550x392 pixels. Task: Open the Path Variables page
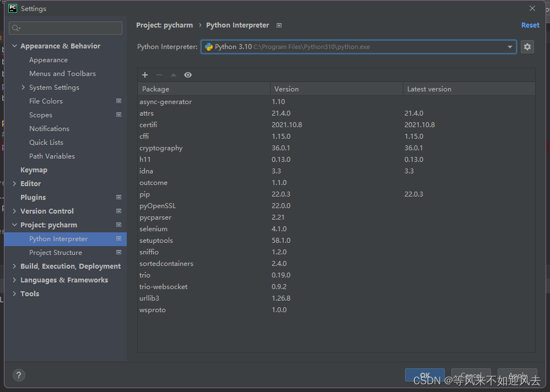[x=52, y=156]
